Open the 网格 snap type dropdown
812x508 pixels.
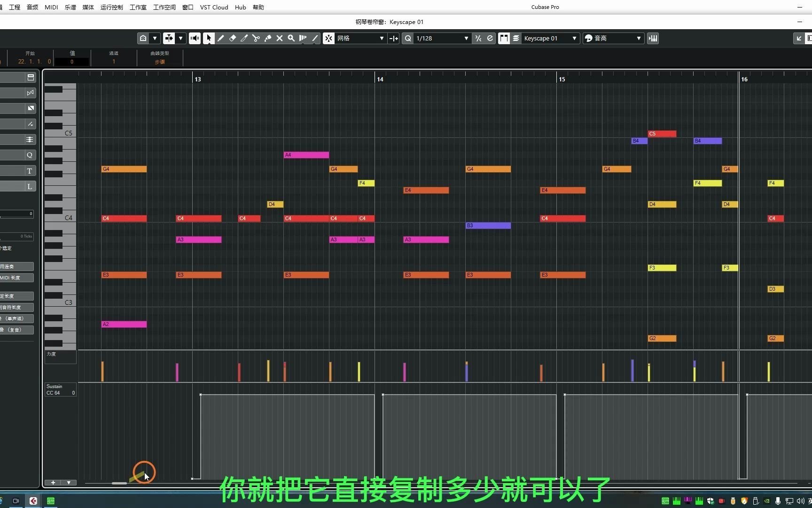pyautogui.click(x=360, y=38)
